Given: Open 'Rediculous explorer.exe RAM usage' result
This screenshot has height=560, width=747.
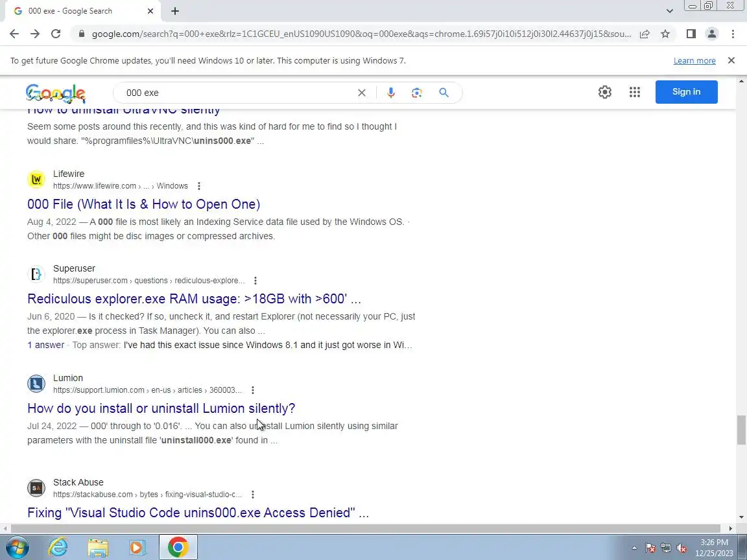Looking at the screenshot, I should pos(194,299).
